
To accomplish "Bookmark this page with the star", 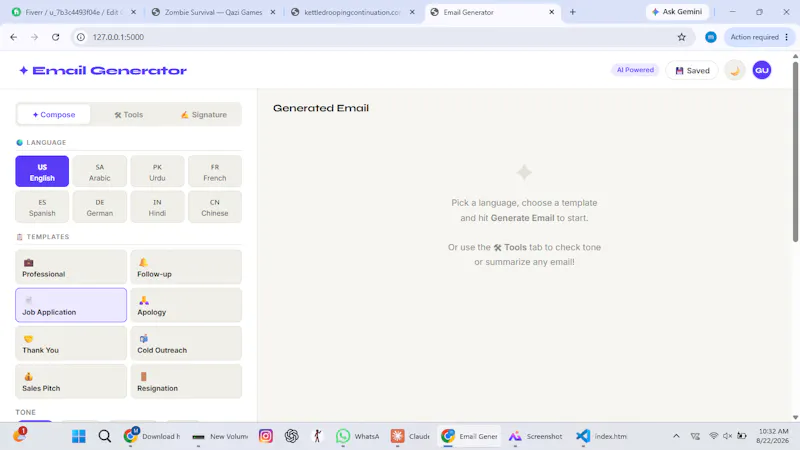I will click(x=682, y=37).
